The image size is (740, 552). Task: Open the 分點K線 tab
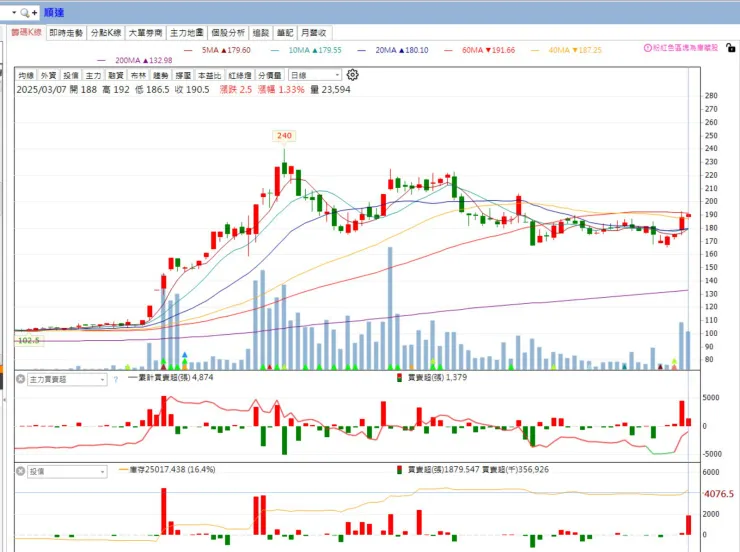pyautogui.click(x=106, y=33)
